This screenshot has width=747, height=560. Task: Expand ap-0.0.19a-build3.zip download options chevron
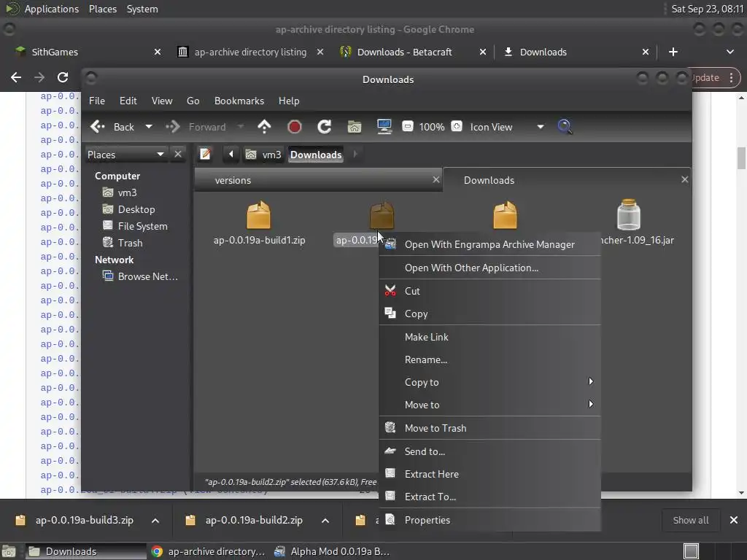[x=155, y=521]
